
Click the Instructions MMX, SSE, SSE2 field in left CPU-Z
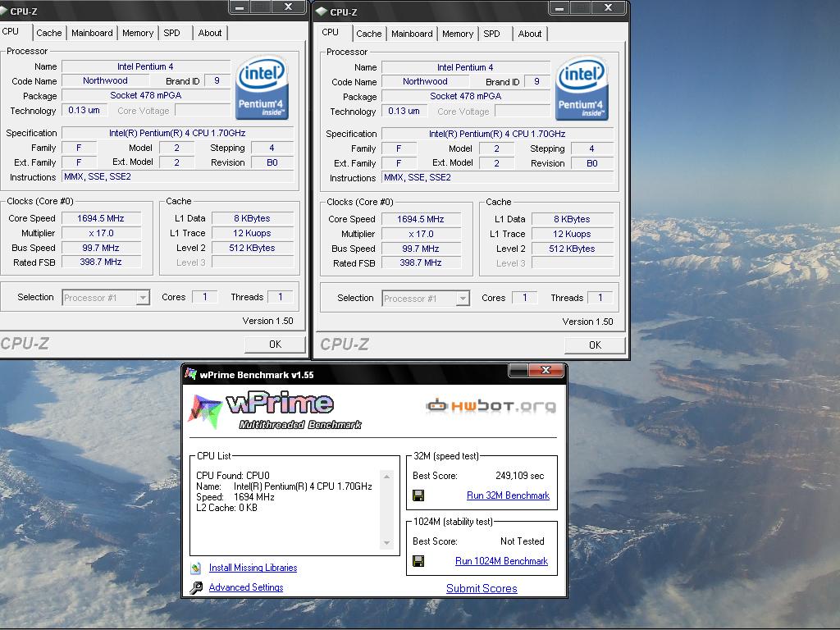tap(178, 177)
